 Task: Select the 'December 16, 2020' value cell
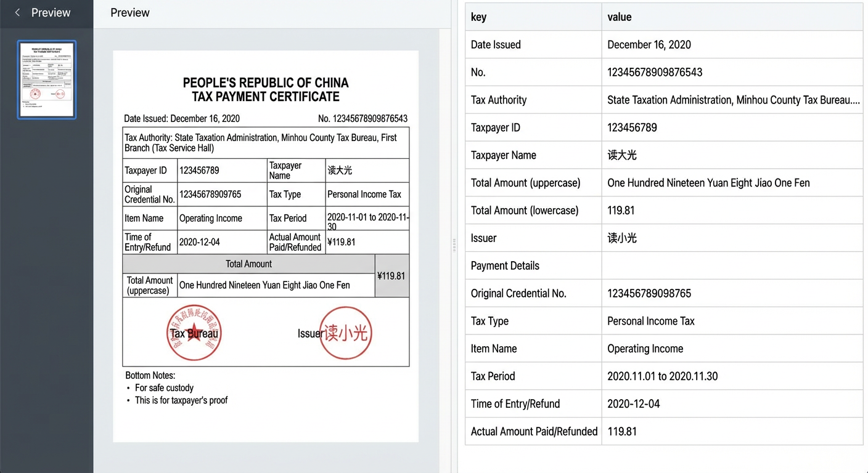pyautogui.click(x=732, y=45)
